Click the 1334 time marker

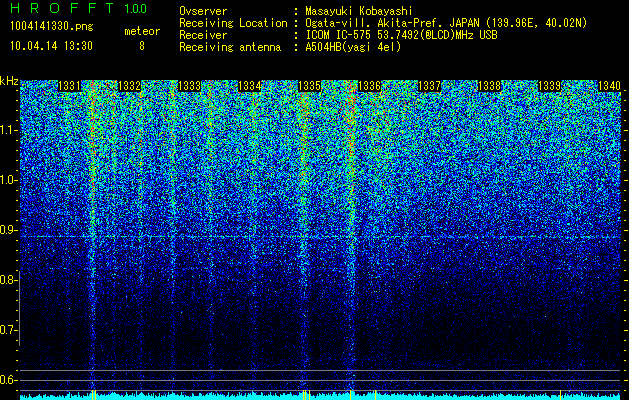(x=250, y=86)
